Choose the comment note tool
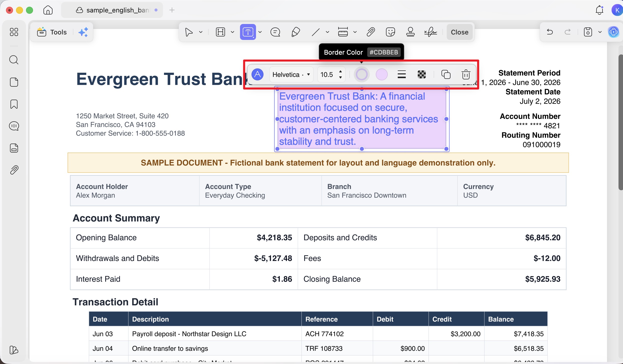 click(275, 32)
